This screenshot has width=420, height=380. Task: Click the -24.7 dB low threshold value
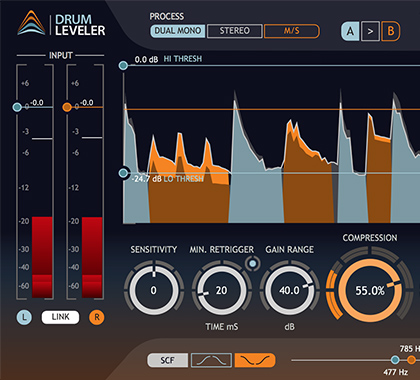pyautogui.click(x=146, y=179)
